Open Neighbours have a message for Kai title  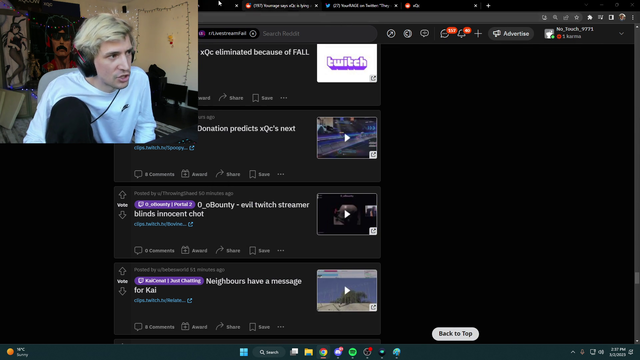click(218, 286)
